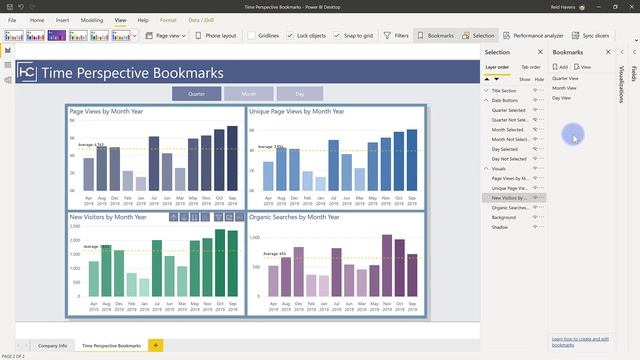The width and height of the screenshot is (640, 360).
Task: Click the Month button on report
Action: 249,93
